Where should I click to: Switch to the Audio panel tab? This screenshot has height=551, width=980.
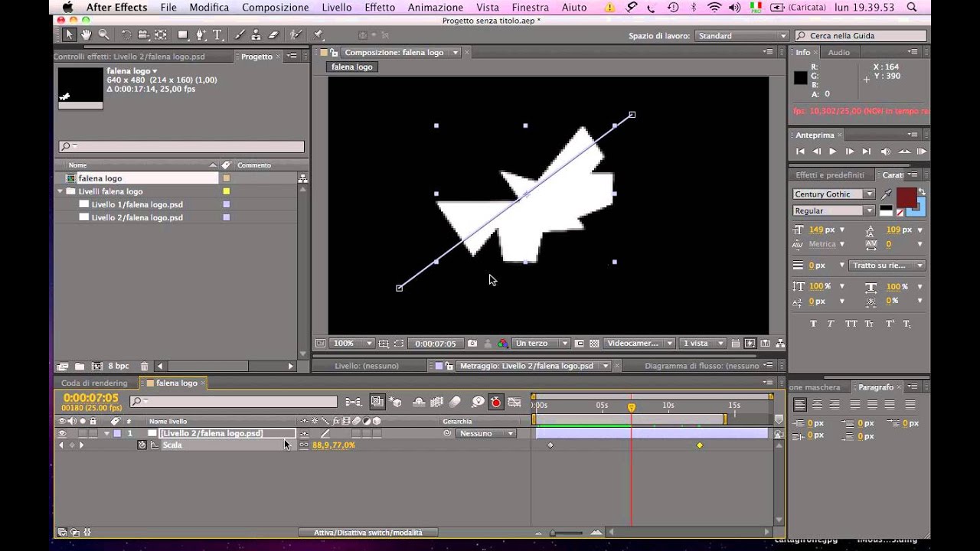(838, 52)
